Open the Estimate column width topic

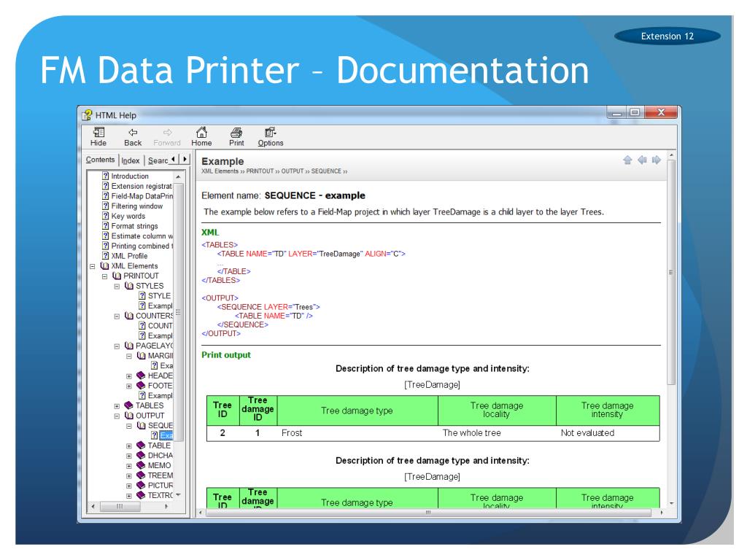[142, 236]
